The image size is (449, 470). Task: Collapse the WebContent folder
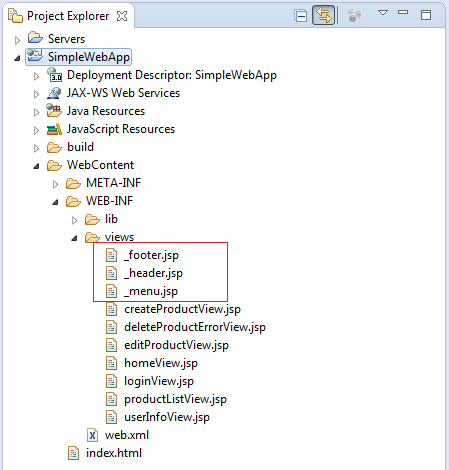(36, 166)
